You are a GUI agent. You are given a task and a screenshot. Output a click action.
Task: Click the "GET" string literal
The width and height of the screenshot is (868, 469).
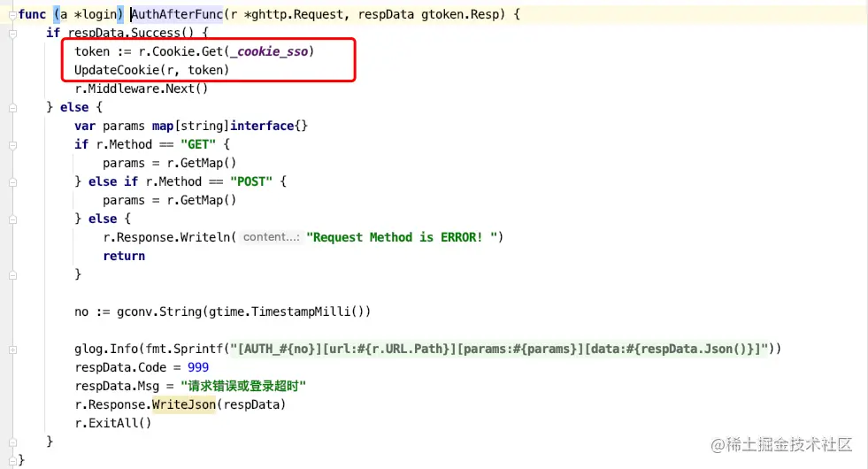[198, 144]
